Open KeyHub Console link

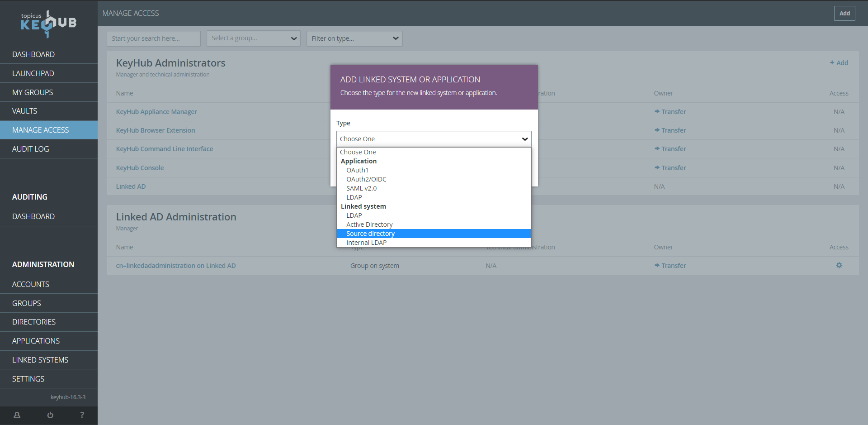coord(140,168)
